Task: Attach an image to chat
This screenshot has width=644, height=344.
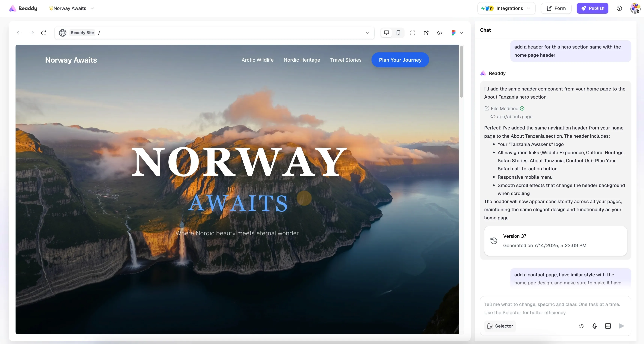Action: [608, 326]
